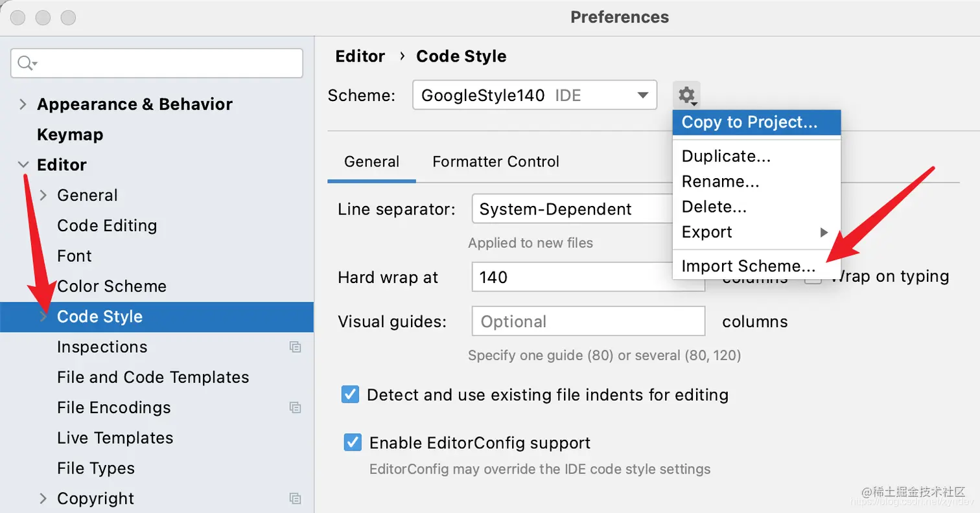This screenshot has height=513, width=980.
Task: Open the Keymap settings page
Action: pos(70,135)
